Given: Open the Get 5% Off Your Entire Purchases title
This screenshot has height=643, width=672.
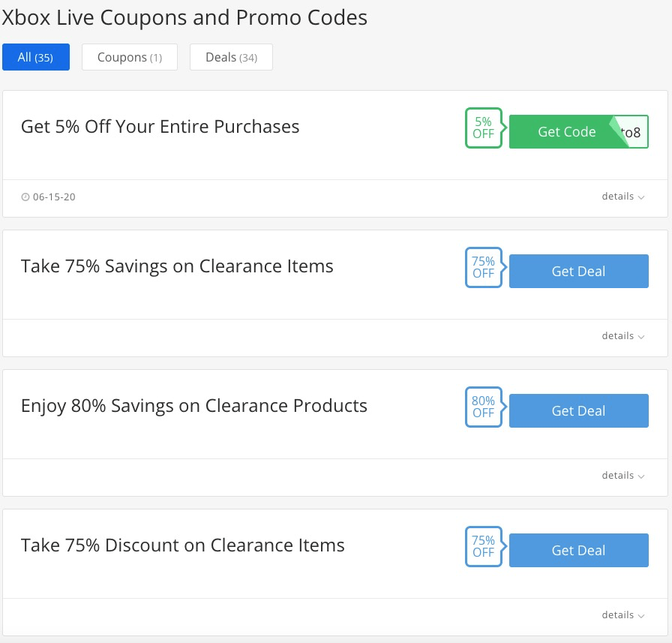Looking at the screenshot, I should (x=160, y=127).
